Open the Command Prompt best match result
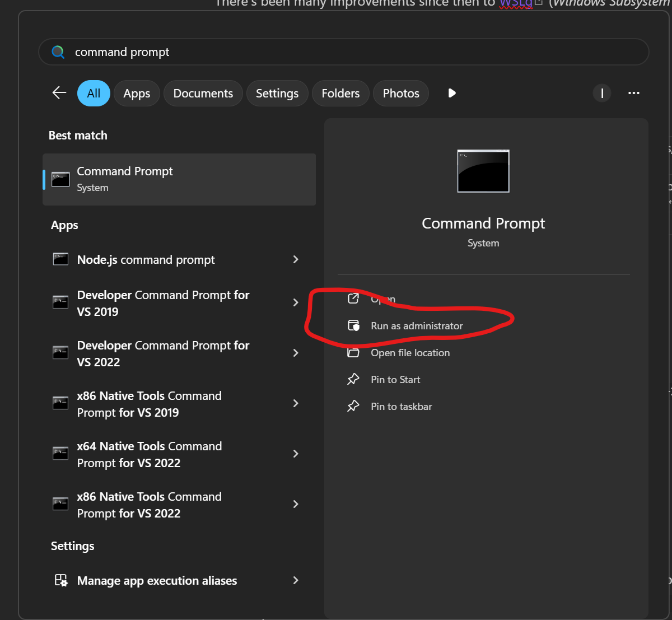Screen dimensions: 672x620 [179, 179]
